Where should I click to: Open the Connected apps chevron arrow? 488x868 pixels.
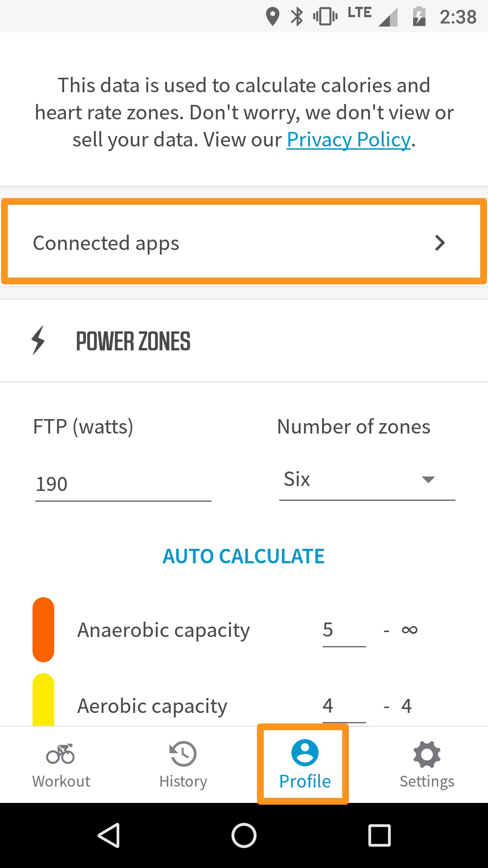[440, 243]
